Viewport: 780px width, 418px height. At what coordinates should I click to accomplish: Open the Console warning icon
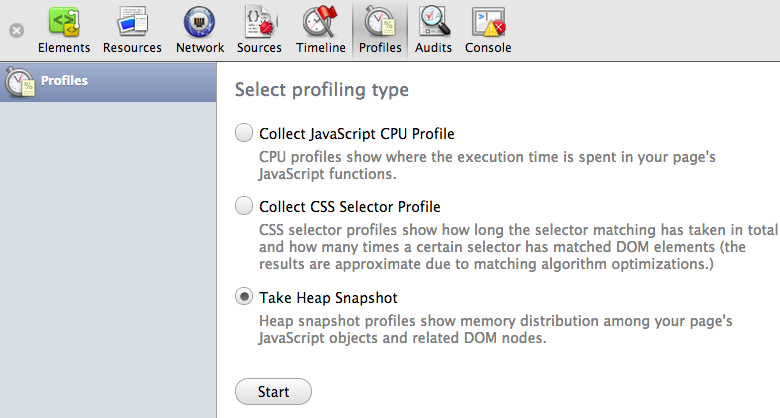tap(488, 22)
